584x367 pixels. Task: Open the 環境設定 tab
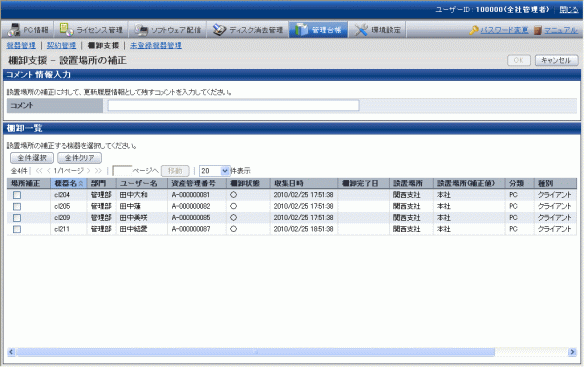pos(377,30)
